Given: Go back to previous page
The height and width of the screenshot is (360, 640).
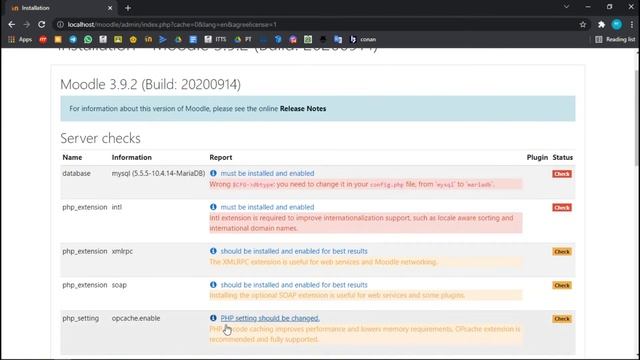Looking at the screenshot, I should click(x=11, y=24).
